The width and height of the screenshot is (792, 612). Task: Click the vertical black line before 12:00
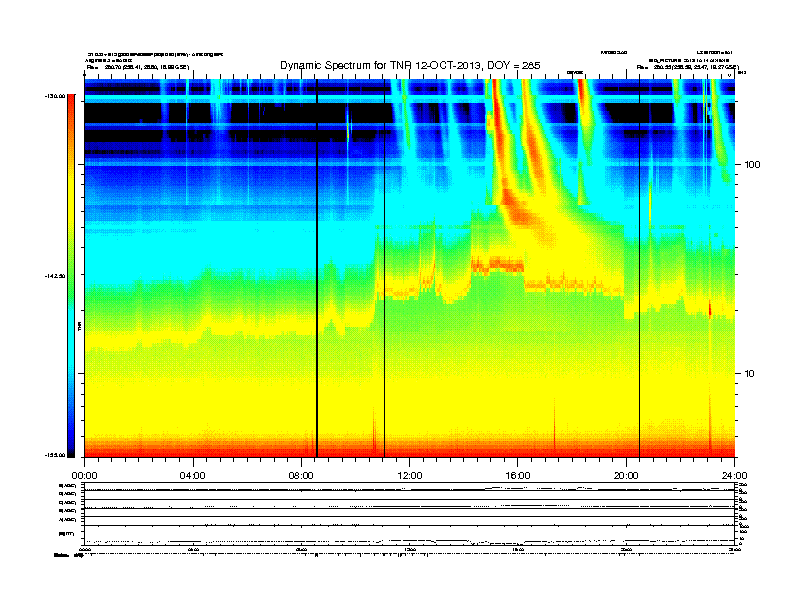[384, 268]
